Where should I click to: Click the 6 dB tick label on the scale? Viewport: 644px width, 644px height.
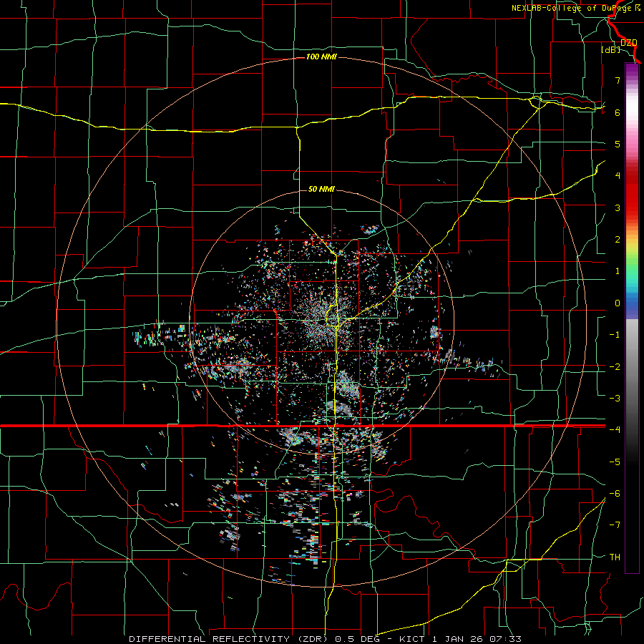pos(618,112)
